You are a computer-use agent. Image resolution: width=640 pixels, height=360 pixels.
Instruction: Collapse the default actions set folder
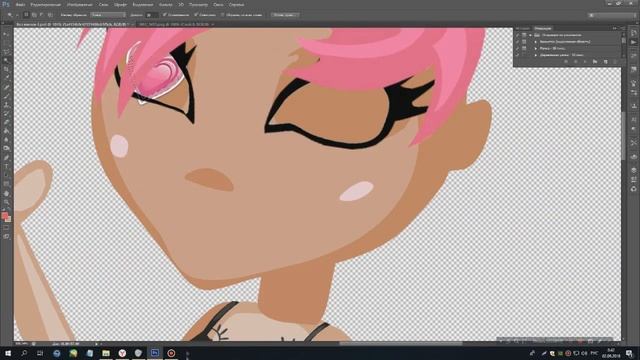(x=531, y=35)
